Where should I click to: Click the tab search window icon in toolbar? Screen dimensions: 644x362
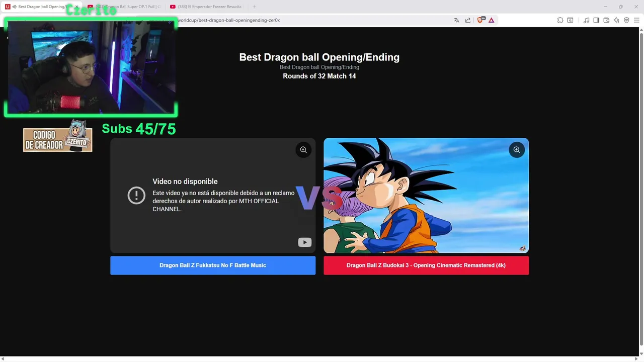click(x=570, y=20)
